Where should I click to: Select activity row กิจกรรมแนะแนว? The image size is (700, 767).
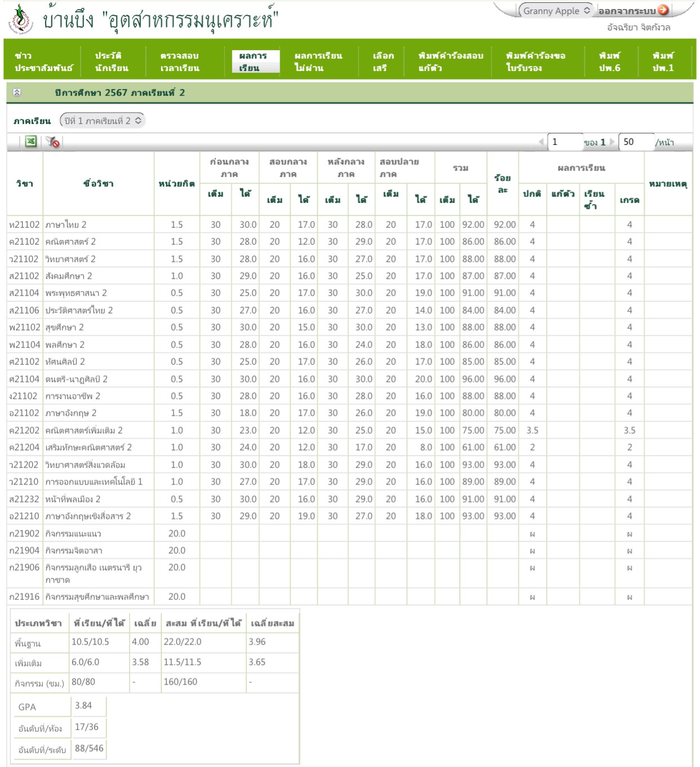[x=349, y=534]
